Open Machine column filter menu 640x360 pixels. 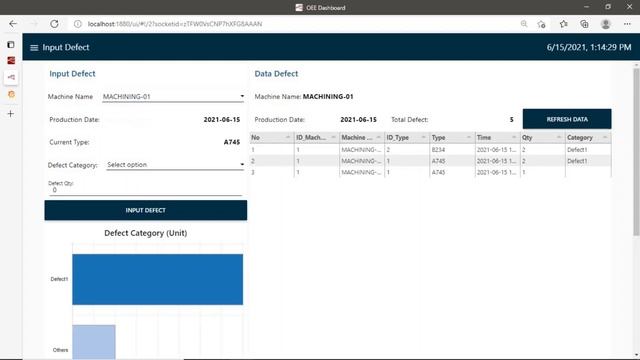[378, 138]
